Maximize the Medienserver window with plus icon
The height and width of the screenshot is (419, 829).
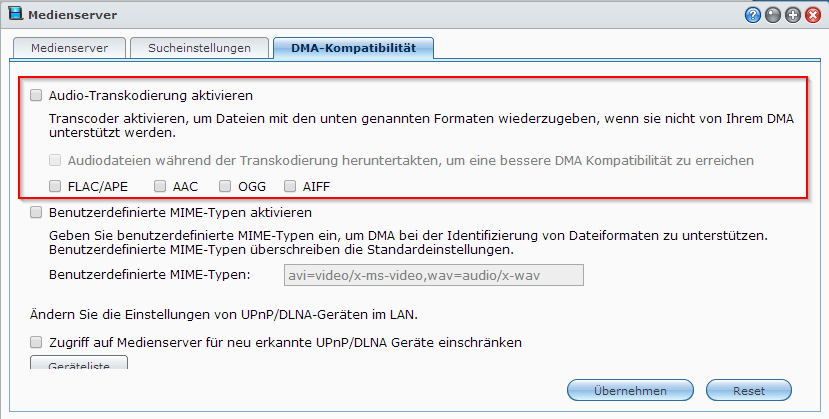791,15
